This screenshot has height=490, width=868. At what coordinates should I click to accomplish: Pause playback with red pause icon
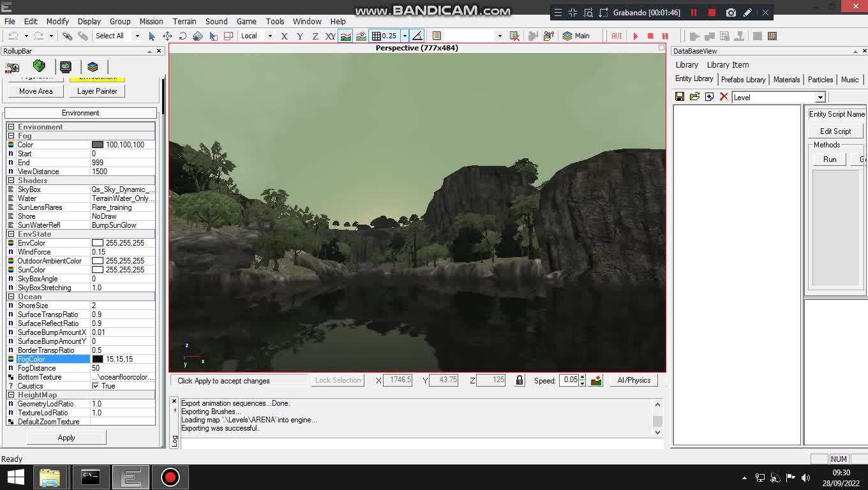click(x=665, y=36)
